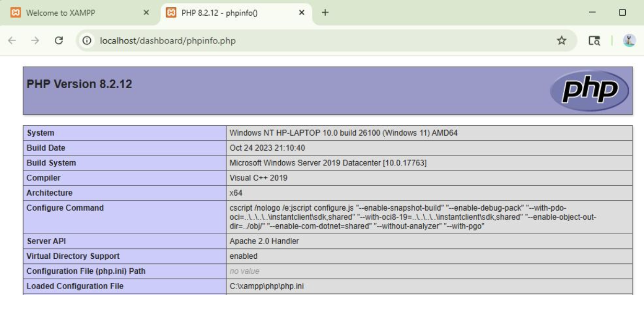Click the Configure Command row label
Image resolution: width=644 pixels, height=313 pixels.
point(65,208)
